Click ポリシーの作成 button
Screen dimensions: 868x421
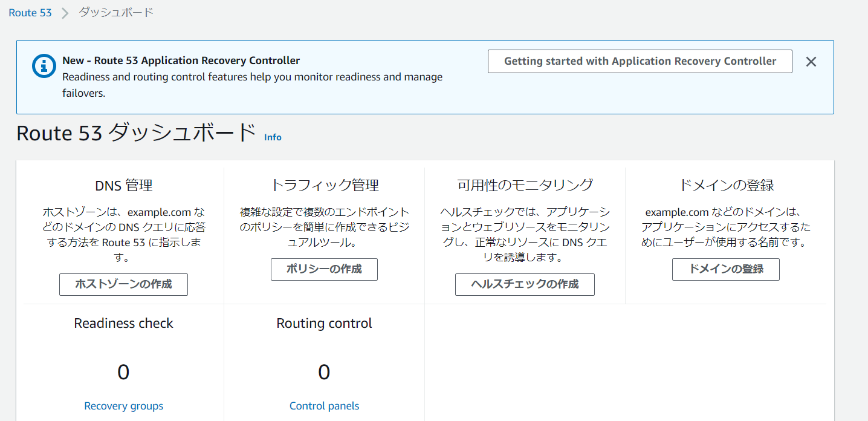click(x=324, y=269)
